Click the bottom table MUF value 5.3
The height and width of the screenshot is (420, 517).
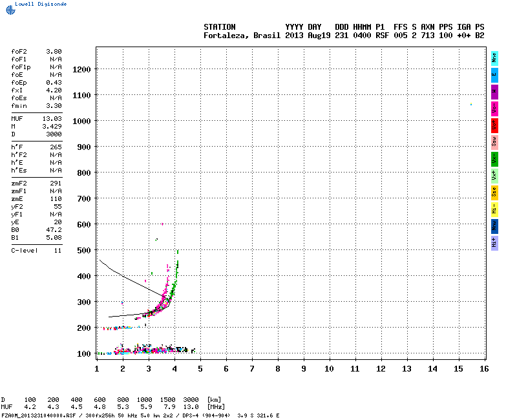[123, 407]
